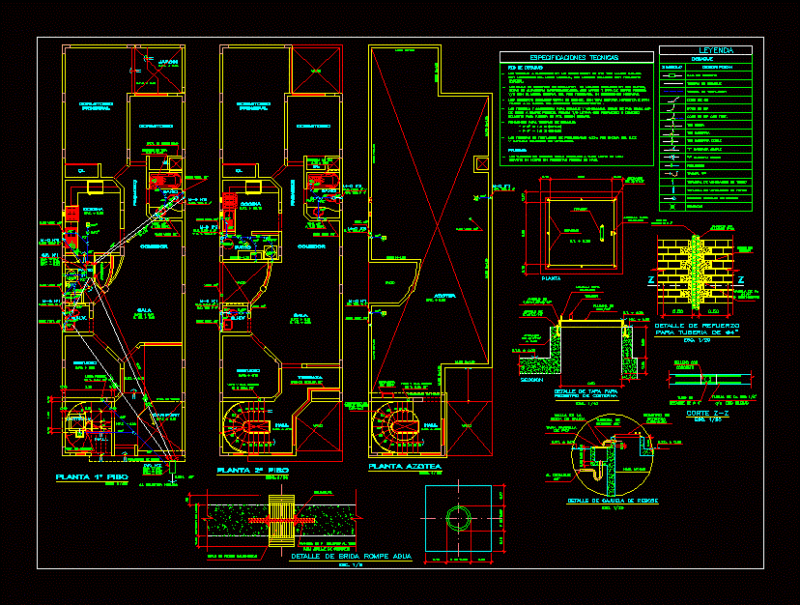Screen dimensions: 800x605
Task: Click the 'COCINA' label in first floor plan
Action: click(93, 210)
